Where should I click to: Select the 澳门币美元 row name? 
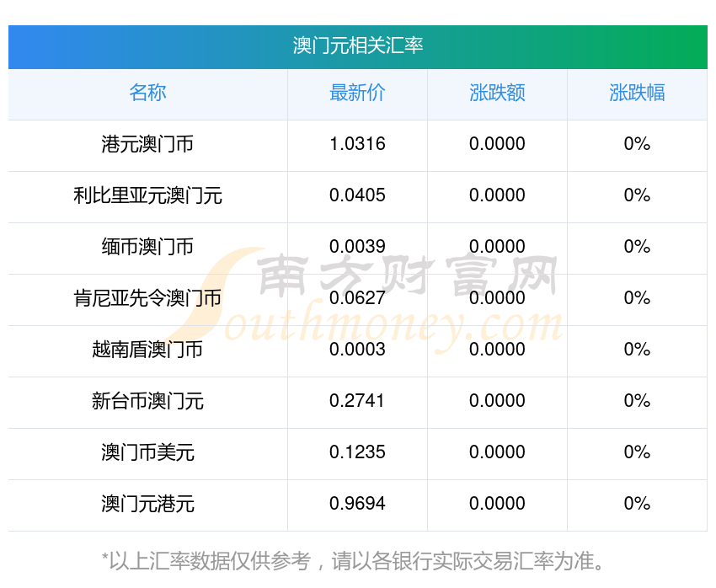[147, 452]
